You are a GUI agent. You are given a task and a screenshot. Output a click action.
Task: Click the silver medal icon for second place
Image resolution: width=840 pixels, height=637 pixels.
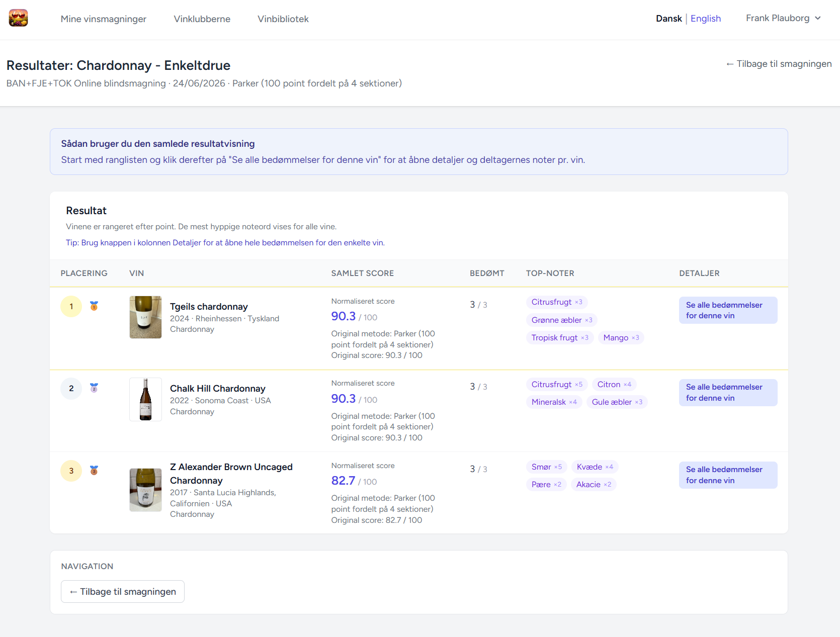pos(94,388)
